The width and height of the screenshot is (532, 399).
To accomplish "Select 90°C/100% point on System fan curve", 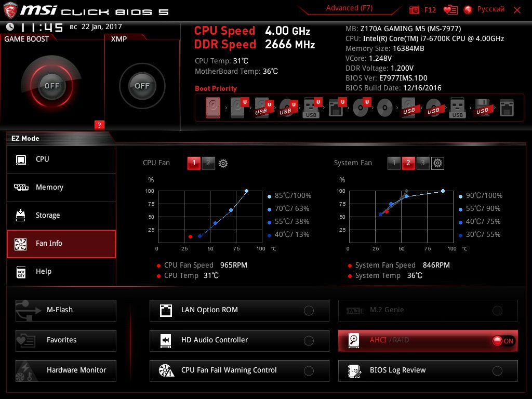I will [x=443, y=191].
